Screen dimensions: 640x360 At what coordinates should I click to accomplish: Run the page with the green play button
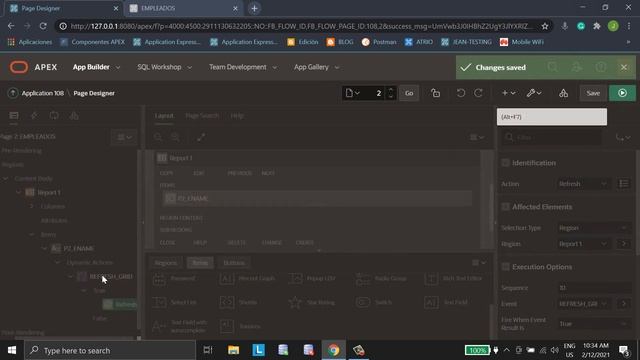(622, 93)
